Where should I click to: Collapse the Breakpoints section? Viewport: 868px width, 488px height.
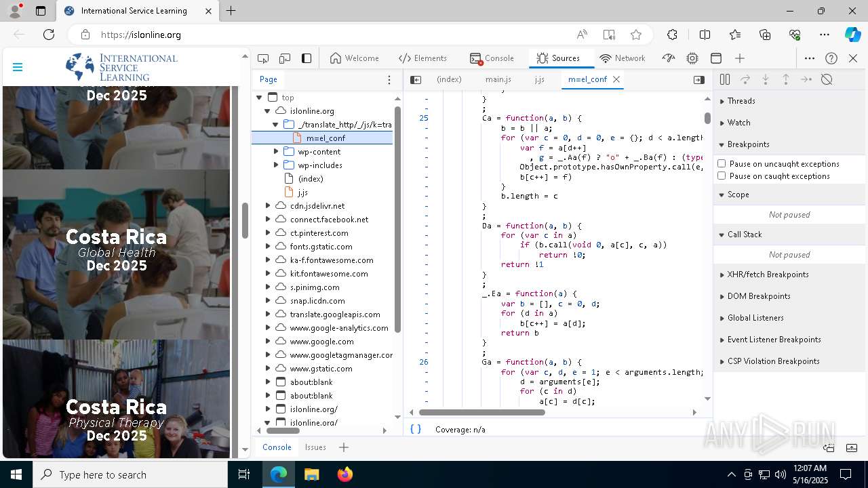[x=789, y=144]
